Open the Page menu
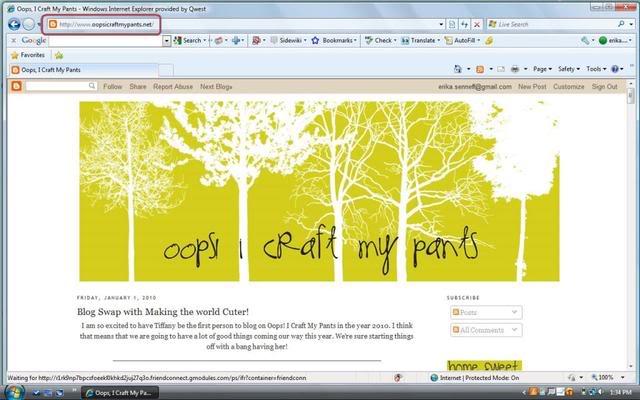 (x=542, y=69)
